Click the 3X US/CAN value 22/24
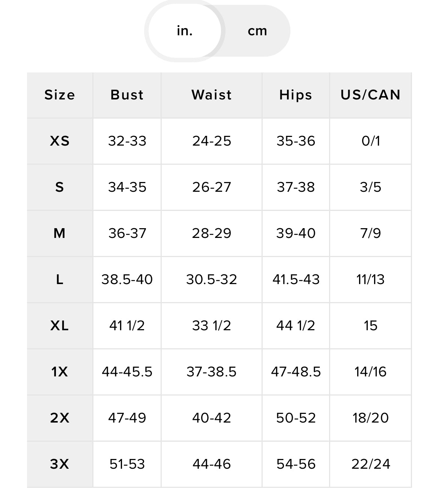The image size is (439, 504). (370, 464)
